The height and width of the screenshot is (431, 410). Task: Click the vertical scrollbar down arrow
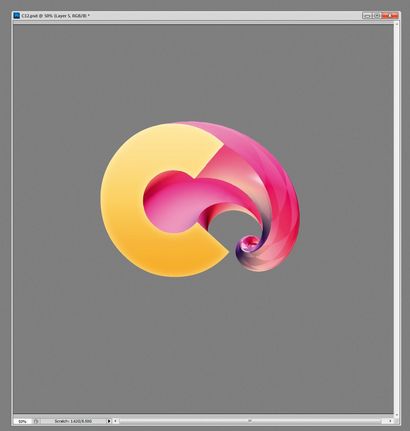click(396, 415)
